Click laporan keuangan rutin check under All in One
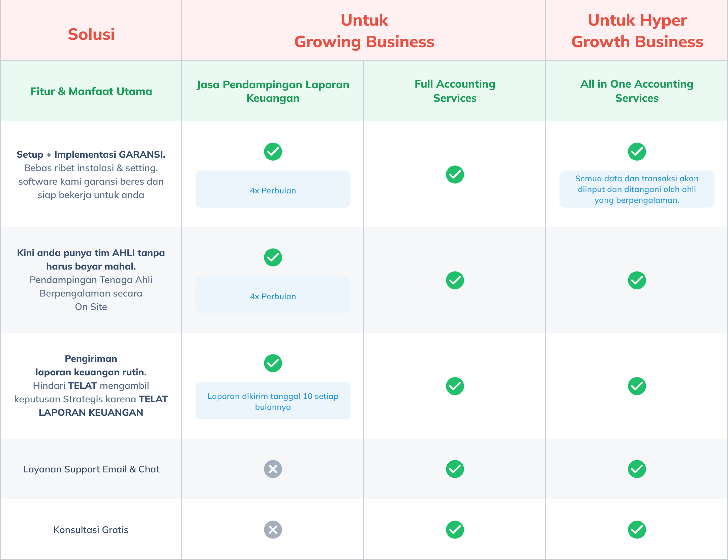 tap(637, 386)
